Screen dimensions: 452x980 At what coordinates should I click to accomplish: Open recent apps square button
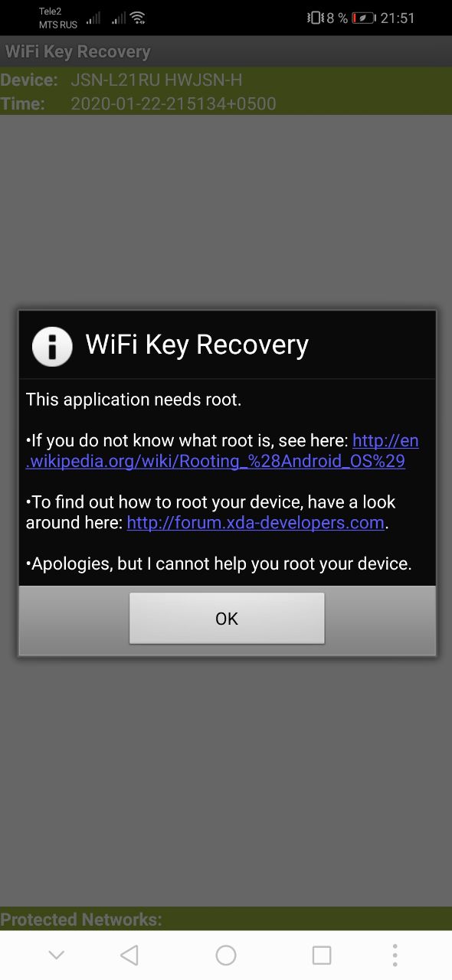point(322,955)
